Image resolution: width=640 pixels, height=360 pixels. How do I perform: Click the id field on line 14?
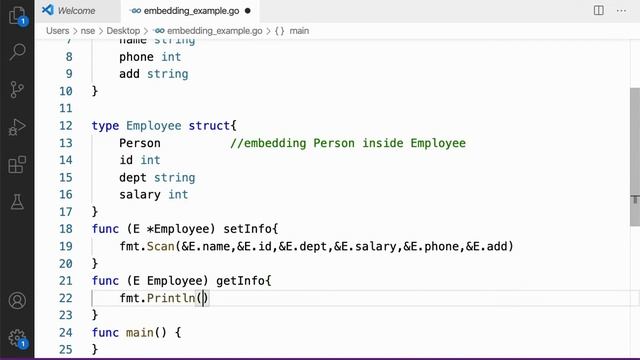click(126, 160)
